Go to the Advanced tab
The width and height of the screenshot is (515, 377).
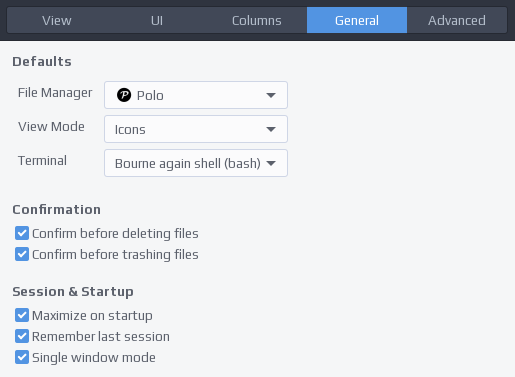457,20
